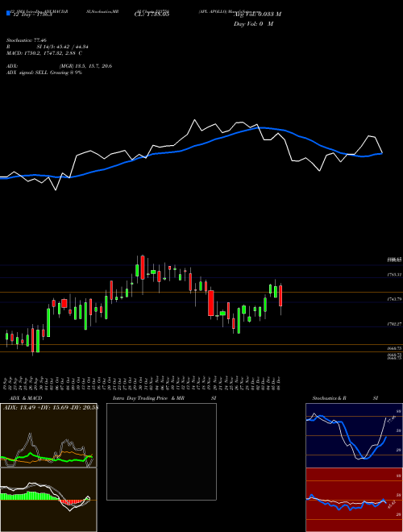Click the 1785.11 price level label
403x532 pixels.
(395, 275)
